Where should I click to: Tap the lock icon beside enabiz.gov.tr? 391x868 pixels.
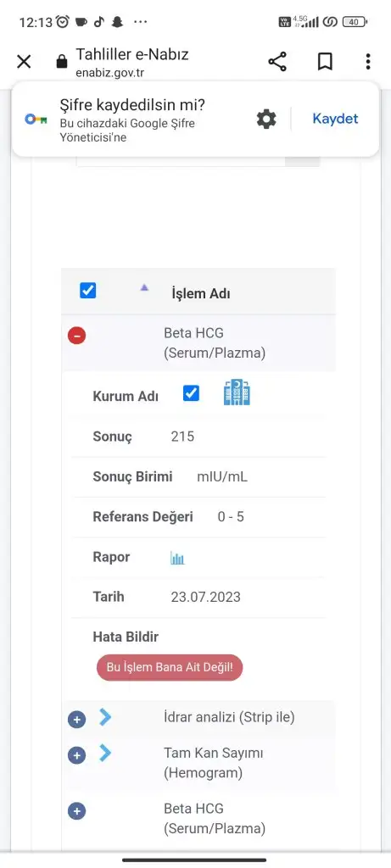(62, 61)
